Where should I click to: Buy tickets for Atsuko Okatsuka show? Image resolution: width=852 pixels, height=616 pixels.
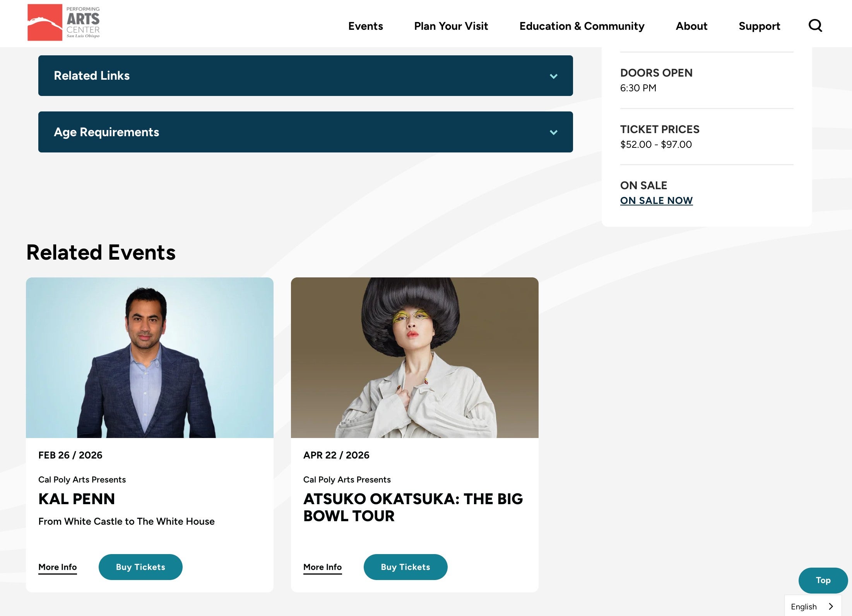(x=405, y=567)
